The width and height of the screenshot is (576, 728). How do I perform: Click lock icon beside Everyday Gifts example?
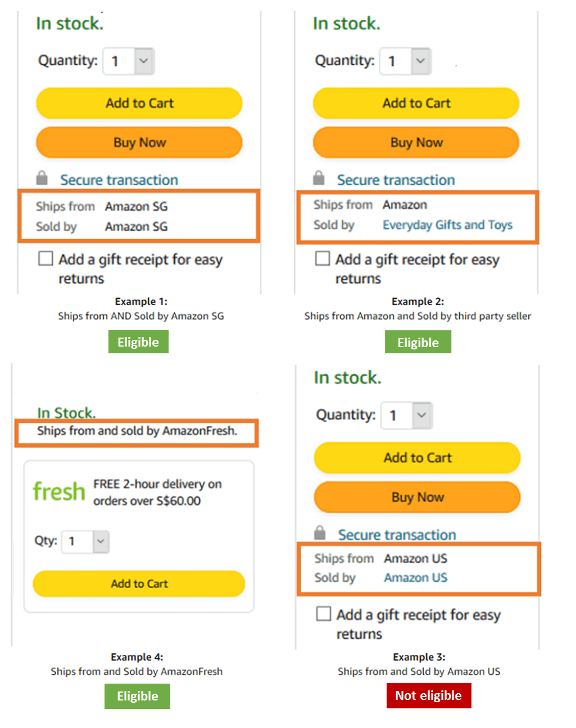tap(319, 178)
